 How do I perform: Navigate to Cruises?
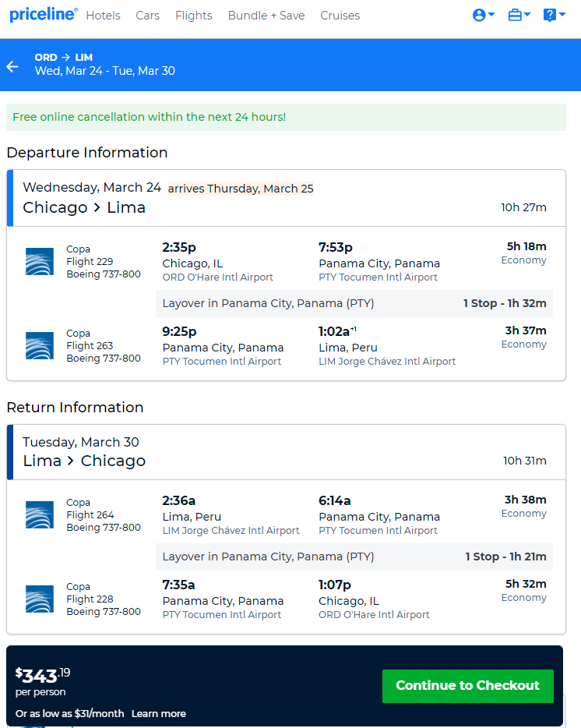point(340,16)
